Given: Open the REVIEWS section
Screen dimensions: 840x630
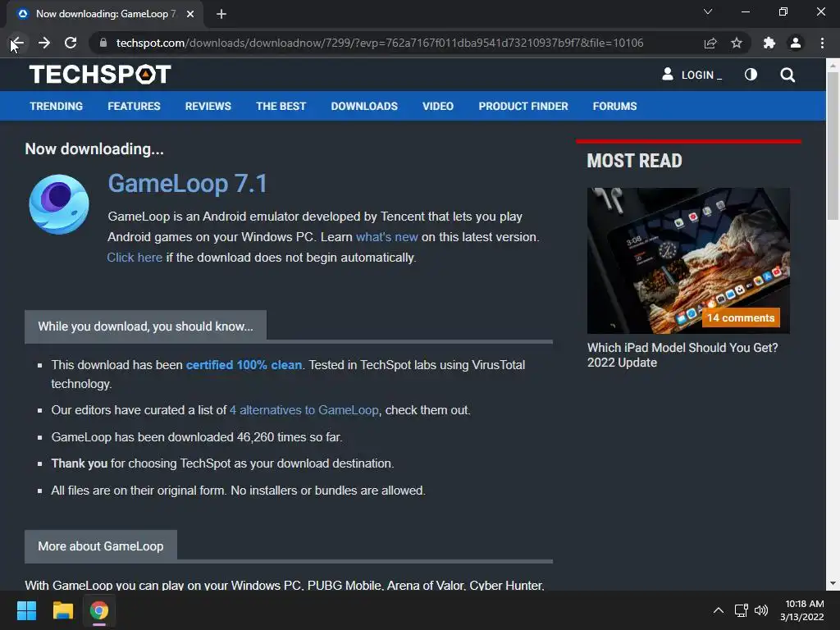Looking at the screenshot, I should click(208, 106).
